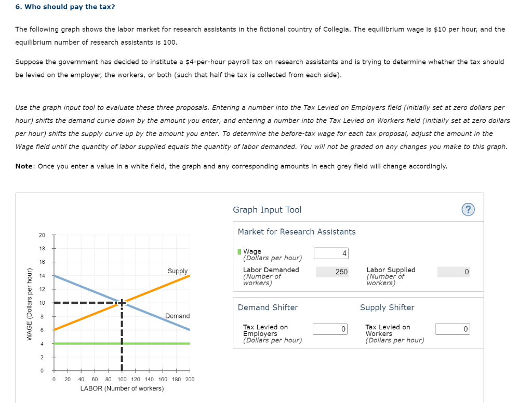The height and width of the screenshot is (403, 532).
Task: Focus the Wage dollars per hour field
Action: pos(331,253)
